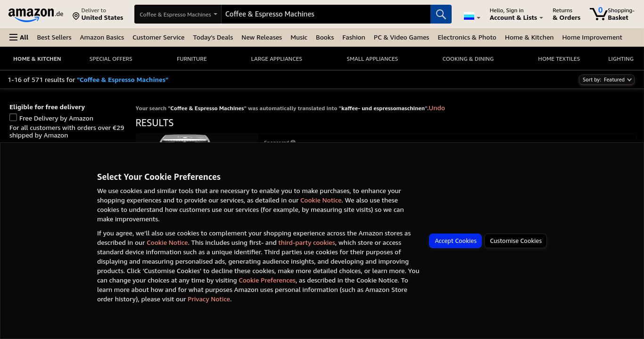Tick the Free Delivery by Amazon checkbox
Image resolution: width=644 pixels, height=339 pixels.
pyautogui.click(x=13, y=118)
